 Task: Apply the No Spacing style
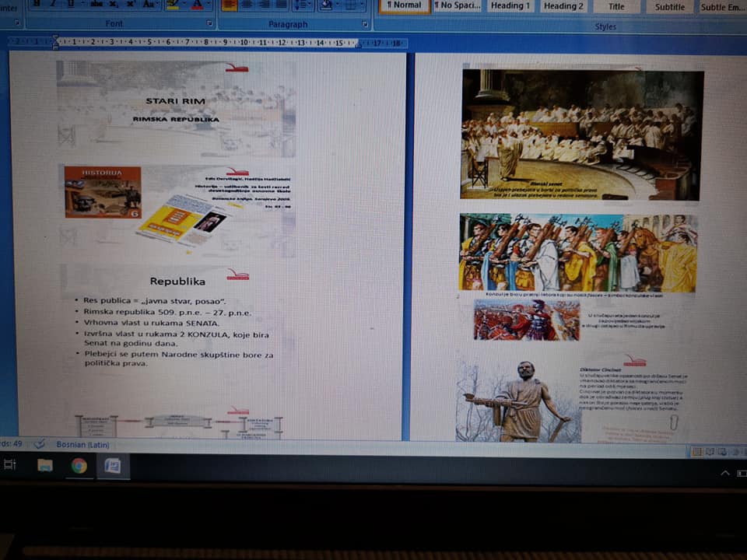coord(458,5)
